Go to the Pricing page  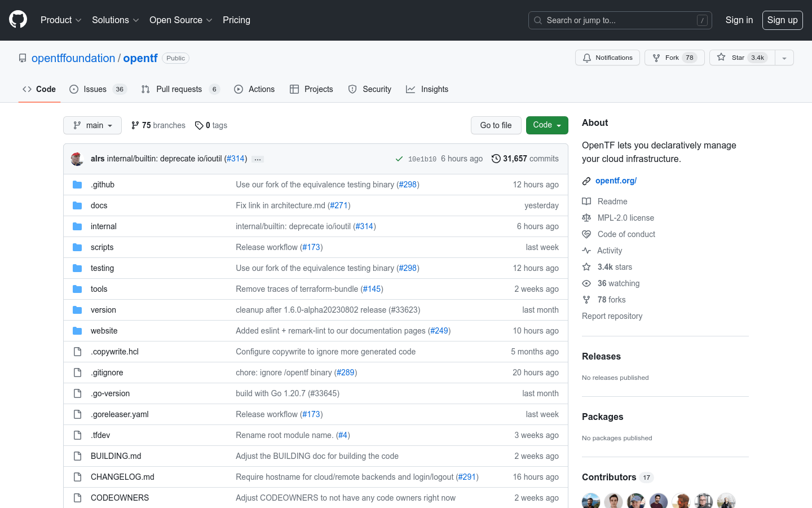point(236,20)
